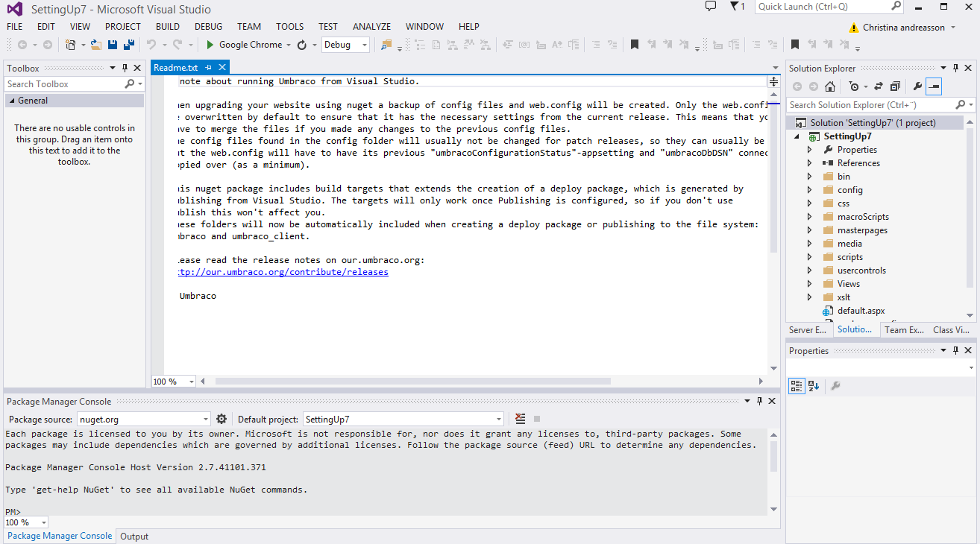Open Package Manager Console settings gear
The image size is (980, 544).
(x=222, y=420)
